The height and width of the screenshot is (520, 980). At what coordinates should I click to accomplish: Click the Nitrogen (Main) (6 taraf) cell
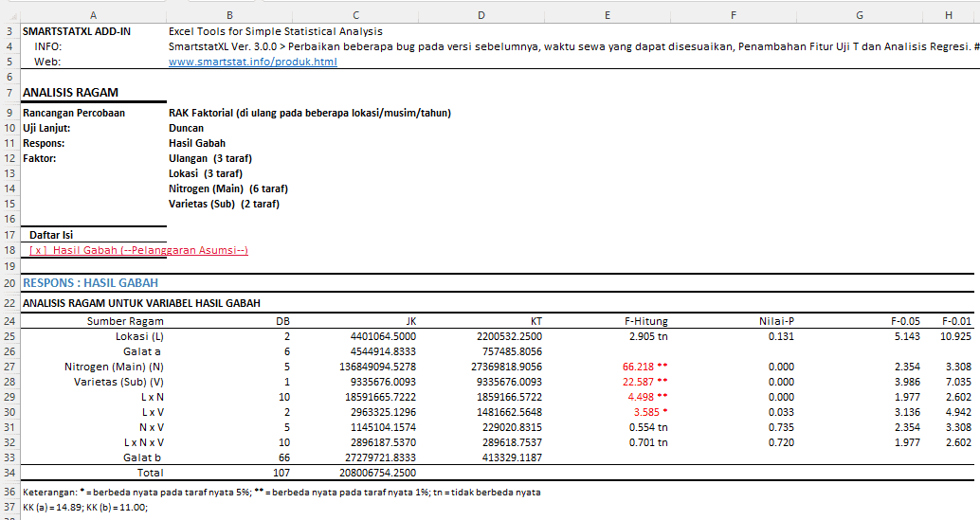point(227,188)
